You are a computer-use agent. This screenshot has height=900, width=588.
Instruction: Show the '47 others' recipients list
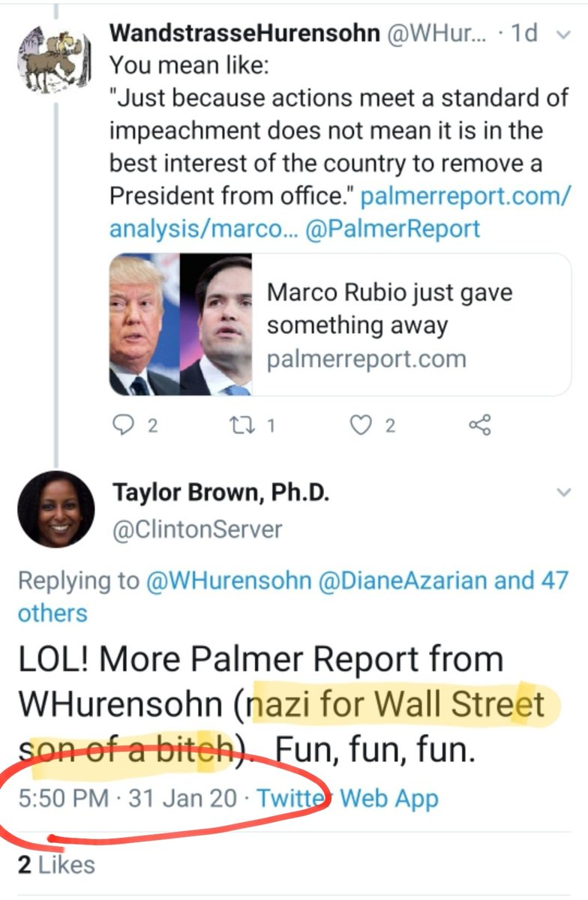292,596
